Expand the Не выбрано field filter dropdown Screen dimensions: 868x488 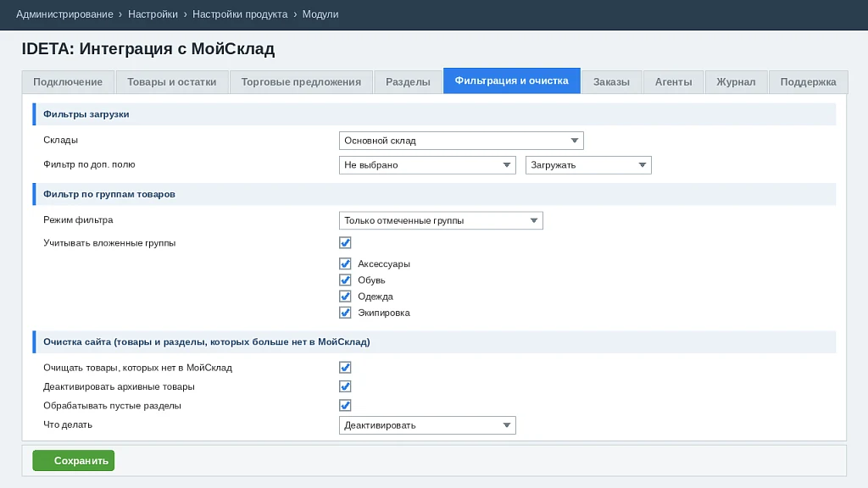pyautogui.click(x=427, y=165)
